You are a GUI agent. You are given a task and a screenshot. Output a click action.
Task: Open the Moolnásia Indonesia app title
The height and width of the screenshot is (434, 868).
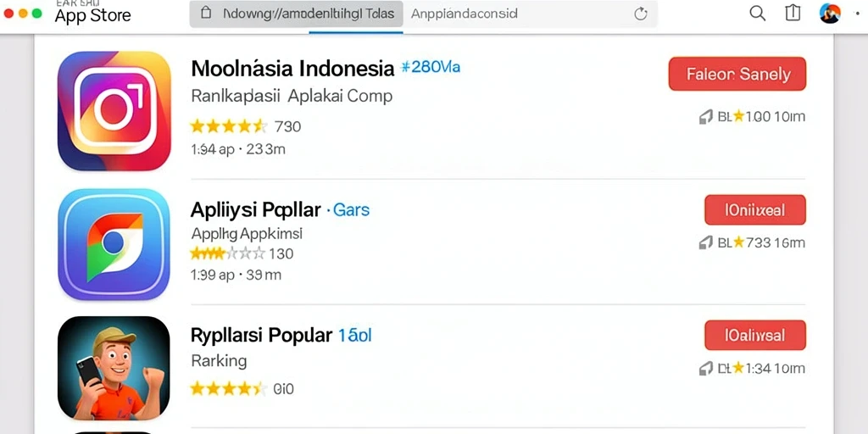coord(292,69)
